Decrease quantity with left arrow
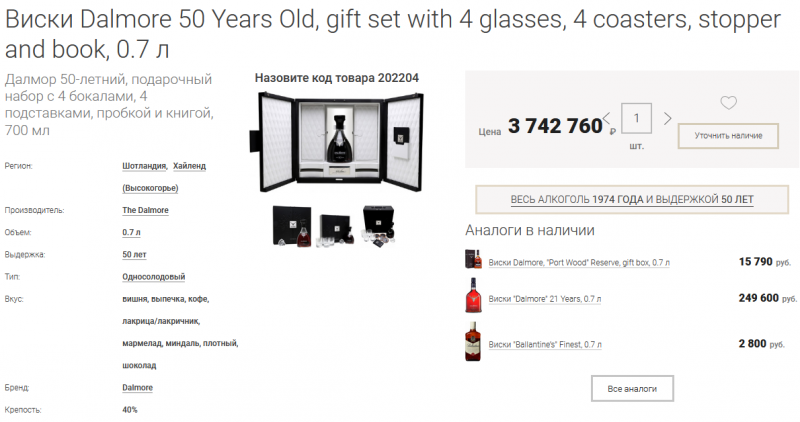This screenshot has width=800, height=422. pyautogui.click(x=606, y=120)
